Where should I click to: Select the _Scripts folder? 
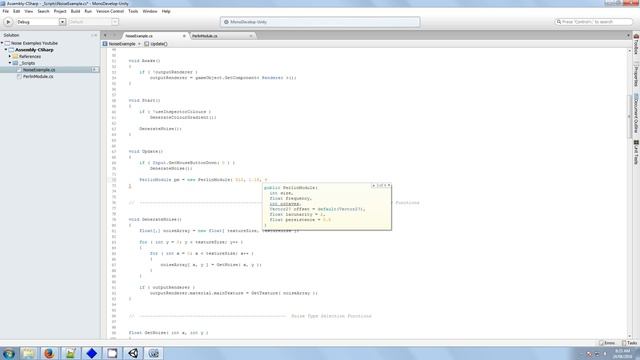[28, 63]
